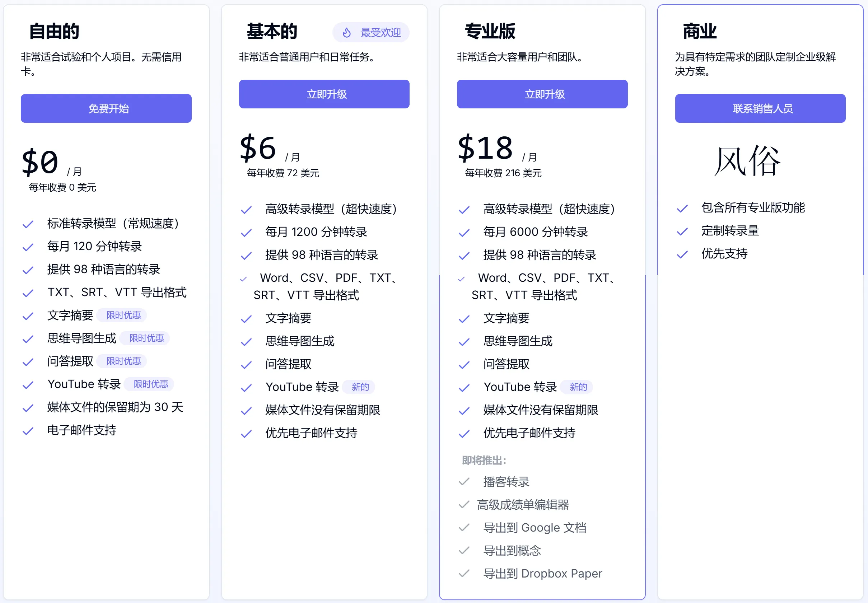Click the flame icon in 最受欢迎 badge
This screenshot has height=603, width=868.
tap(346, 33)
